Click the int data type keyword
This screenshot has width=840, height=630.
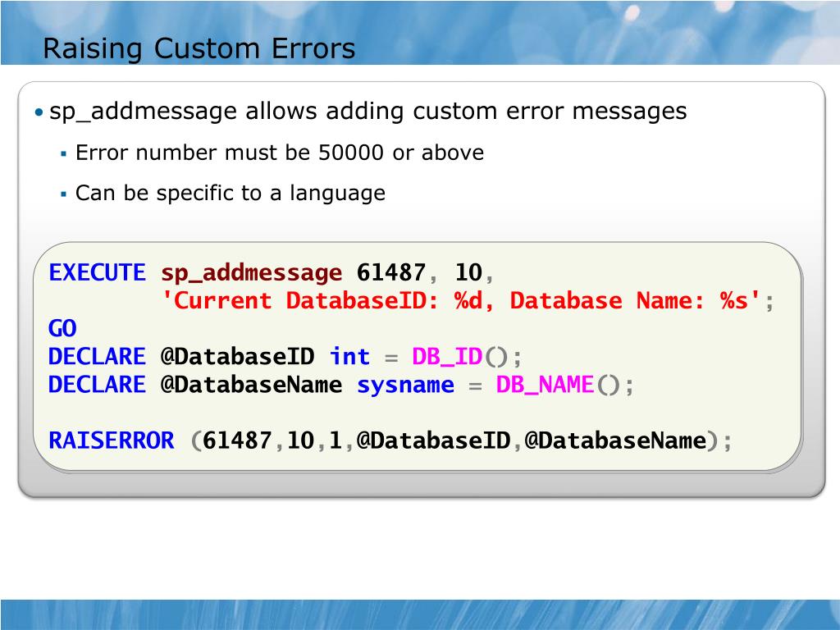click(x=349, y=356)
